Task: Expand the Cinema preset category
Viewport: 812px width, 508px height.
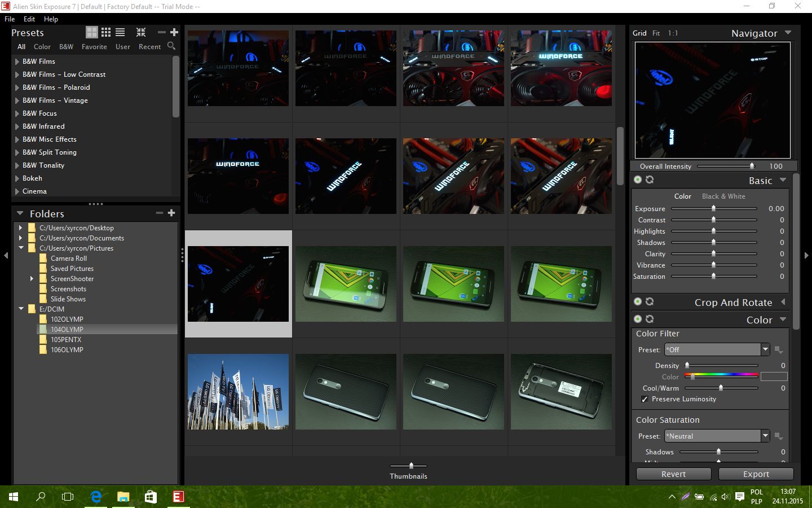Action: 17,191
